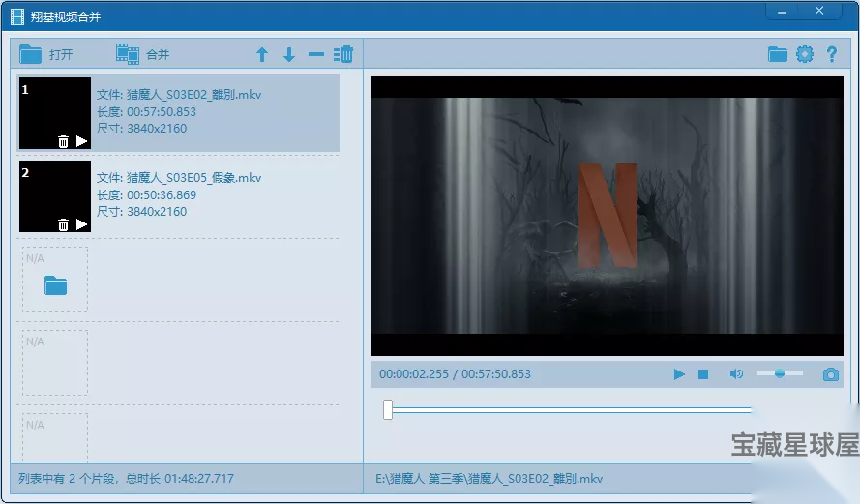Move selected clip down with the arrow icon
This screenshot has height=504, width=860.
tap(289, 54)
